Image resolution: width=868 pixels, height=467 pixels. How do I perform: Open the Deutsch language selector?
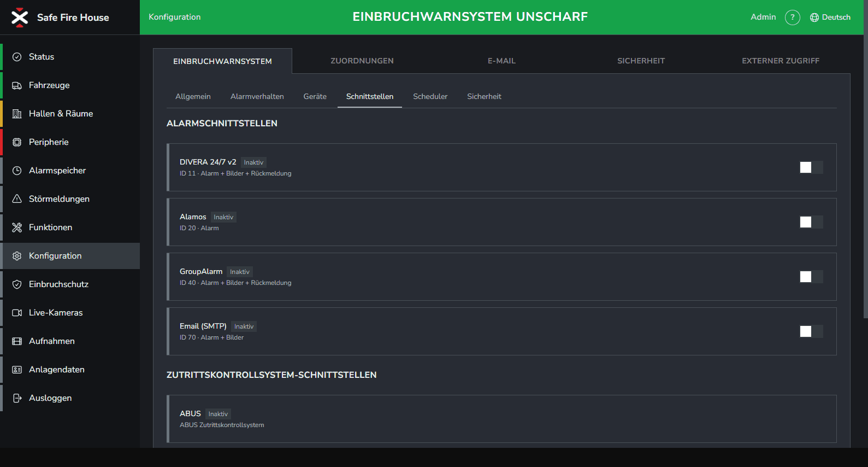point(830,17)
